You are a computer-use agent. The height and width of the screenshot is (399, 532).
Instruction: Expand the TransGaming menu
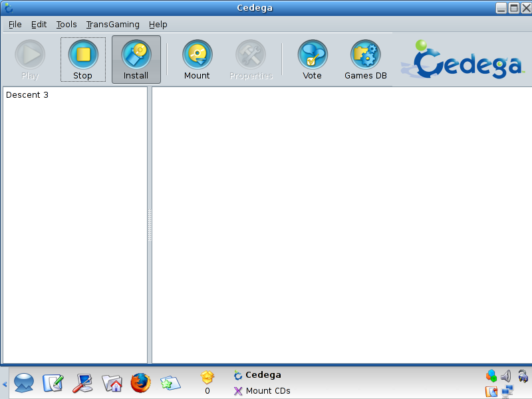click(x=113, y=25)
